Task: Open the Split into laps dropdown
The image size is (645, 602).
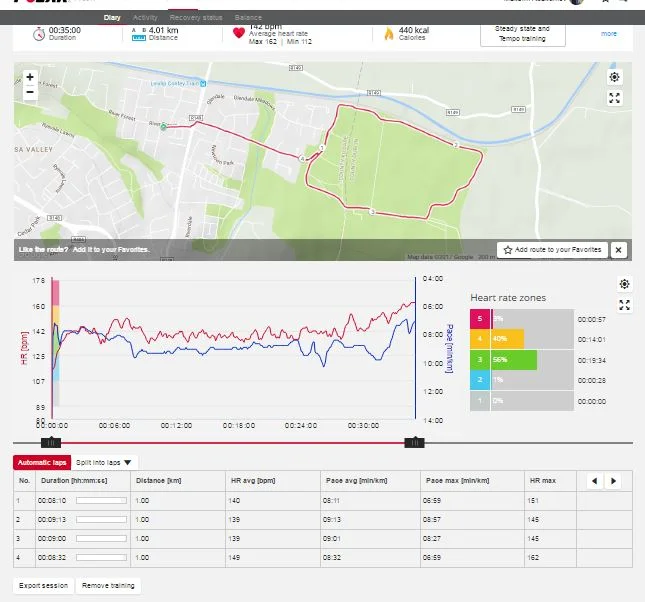Action: click(105, 463)
